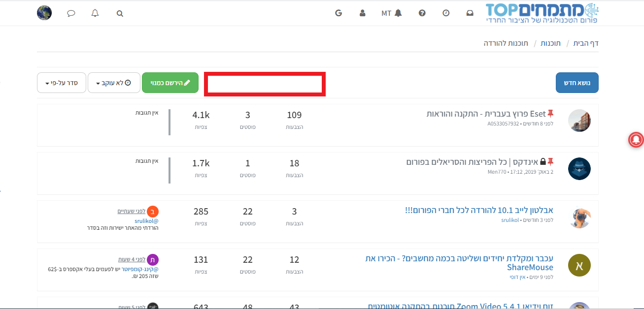Click the מתמחים TOP site logo
Viewport: 644px width, 309px height.
(x=542, y=13)
